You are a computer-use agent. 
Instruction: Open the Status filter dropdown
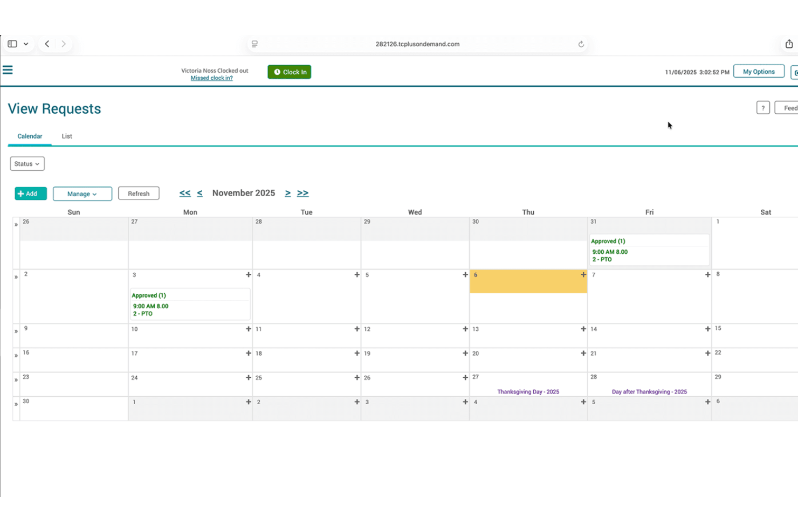pos(27,164)
